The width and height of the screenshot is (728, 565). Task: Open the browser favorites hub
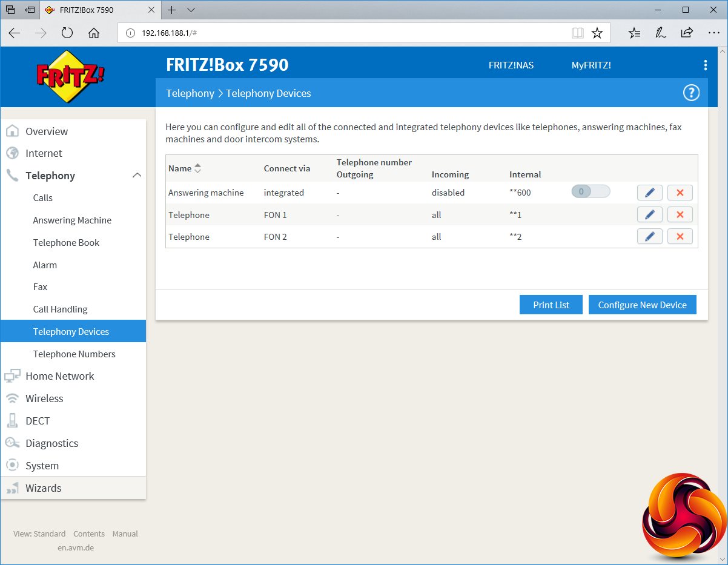coord(634,33)
